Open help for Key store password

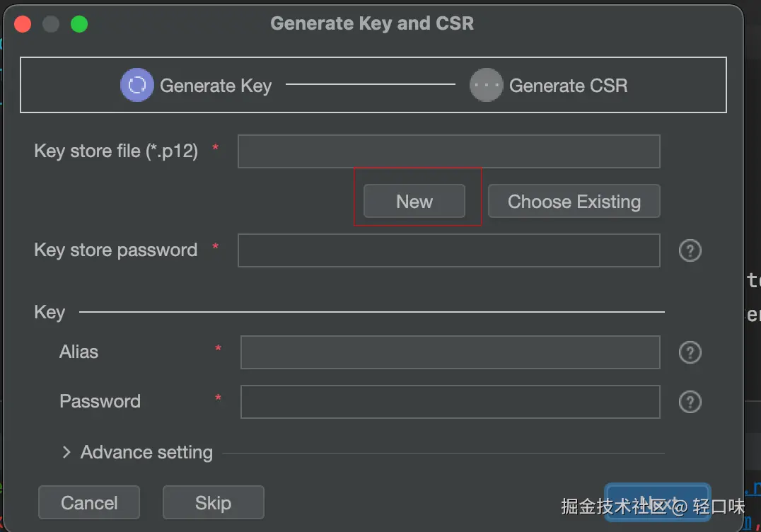(690, 250)
